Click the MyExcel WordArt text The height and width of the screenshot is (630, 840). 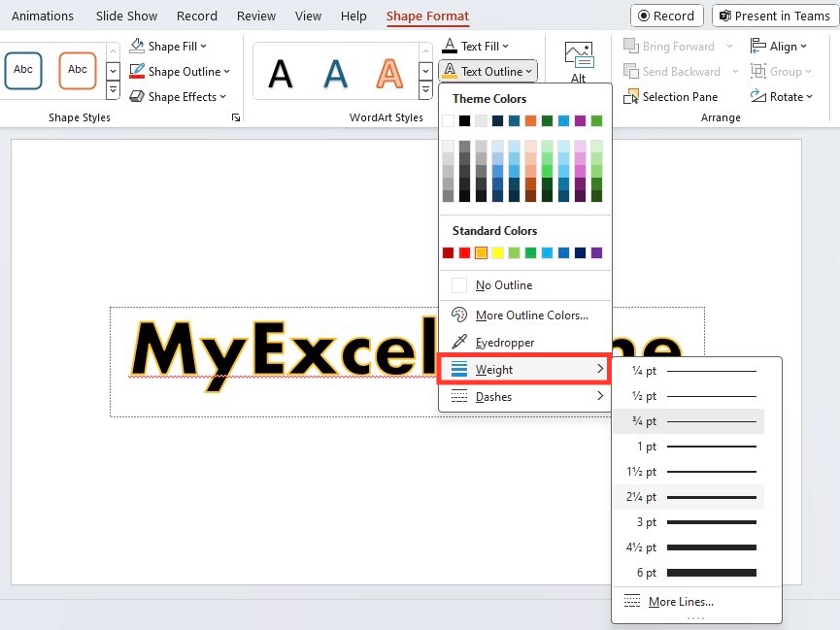tap(283, 353)
